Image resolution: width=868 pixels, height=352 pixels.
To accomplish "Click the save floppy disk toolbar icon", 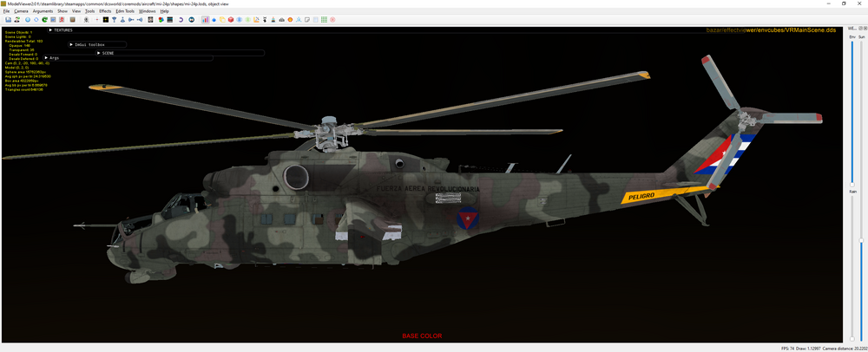I will (9, 19).
